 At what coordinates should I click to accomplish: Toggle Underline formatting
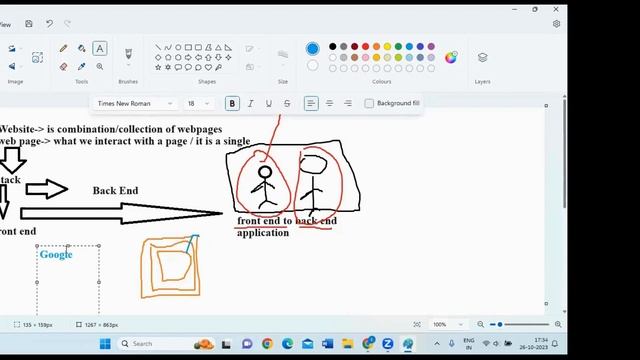[269, 104]
